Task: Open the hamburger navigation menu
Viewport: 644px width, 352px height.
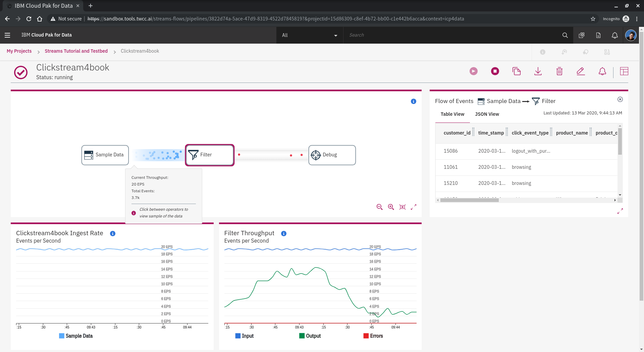Action: pyautogui.click(x=7, y=35)
